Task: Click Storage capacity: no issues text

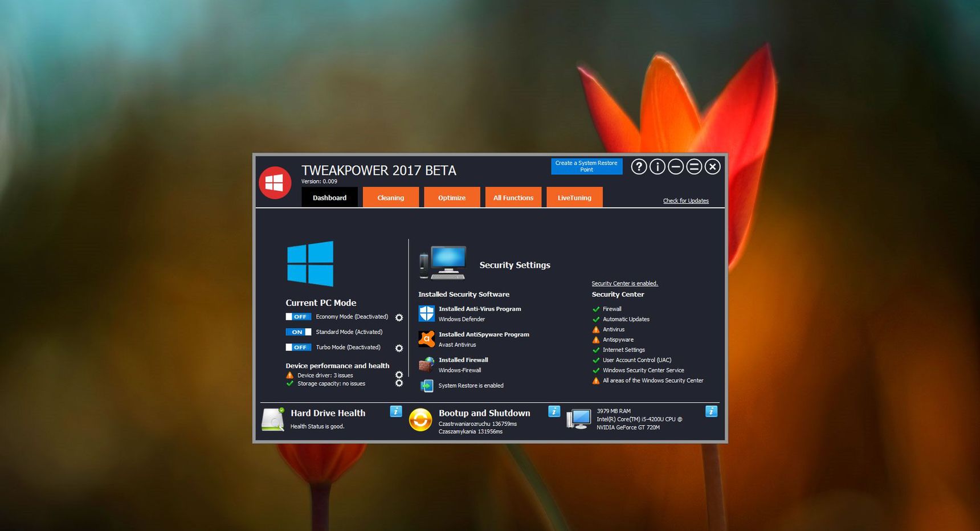Action: pyautogui.click(x=331, y=383)
